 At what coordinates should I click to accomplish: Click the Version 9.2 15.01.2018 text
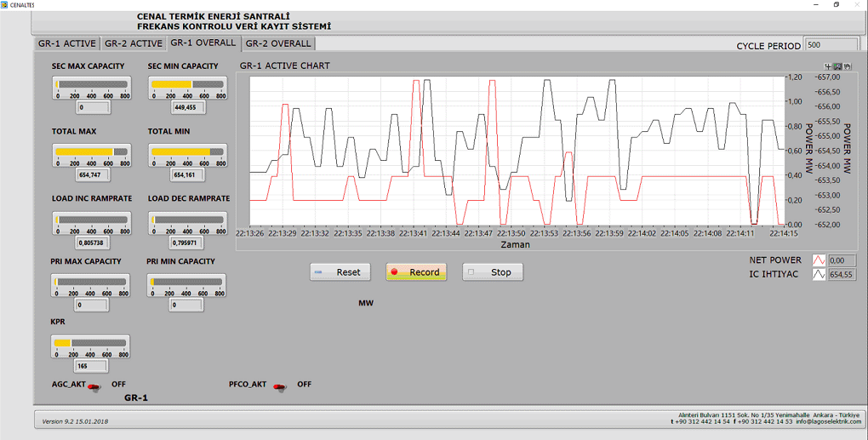point(75,422)
